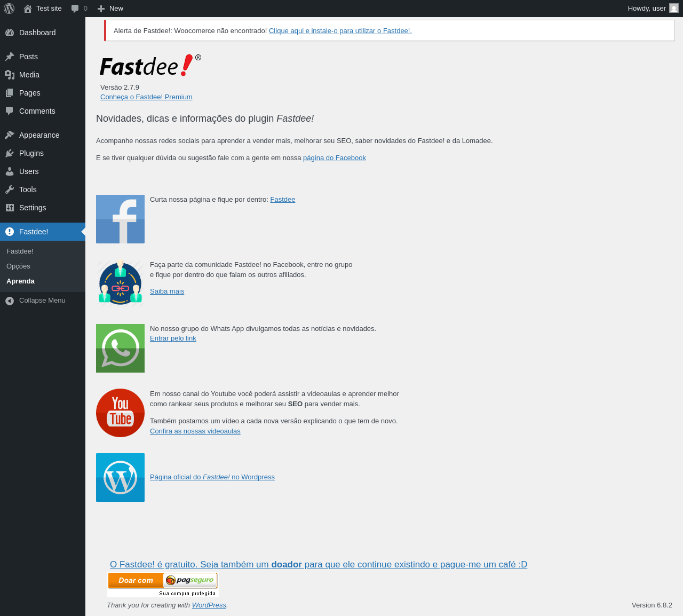Click the user avatar thumbnail
Screen dimensions: 683x616
674,9
